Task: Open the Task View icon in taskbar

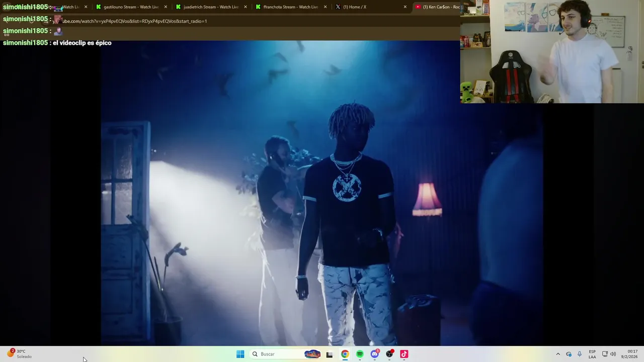Action: tap(330, 354)
